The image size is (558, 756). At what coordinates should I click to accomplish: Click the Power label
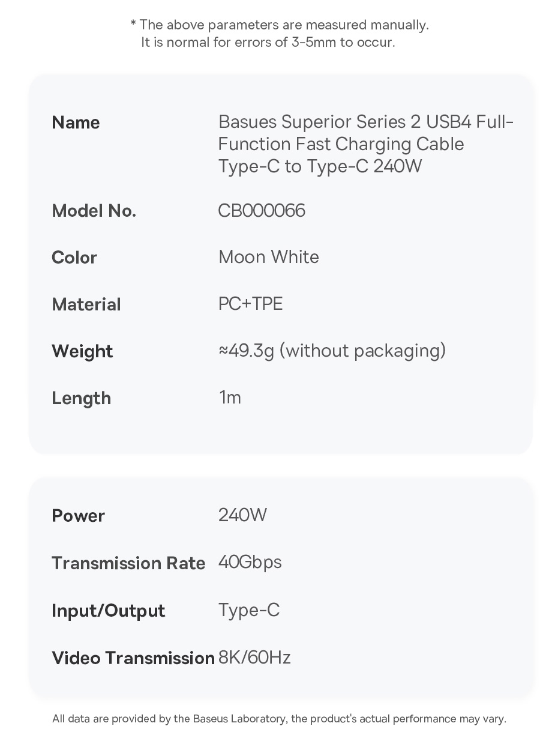(78, 516)
